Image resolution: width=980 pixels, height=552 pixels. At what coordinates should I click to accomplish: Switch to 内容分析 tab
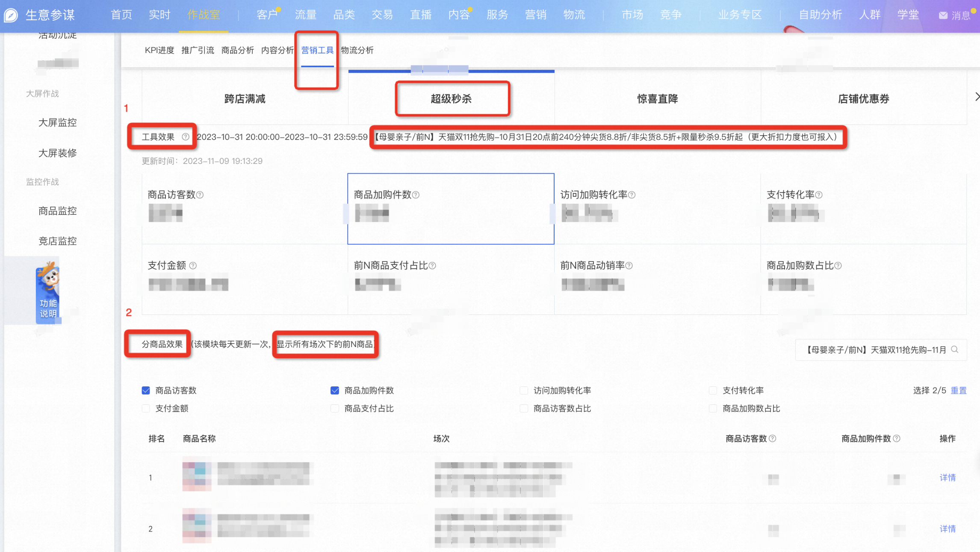tap(277, 50)
